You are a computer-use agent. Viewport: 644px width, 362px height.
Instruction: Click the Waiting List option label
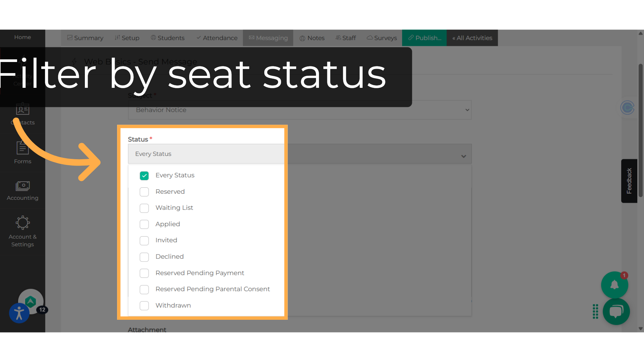(x=174, y=208)
